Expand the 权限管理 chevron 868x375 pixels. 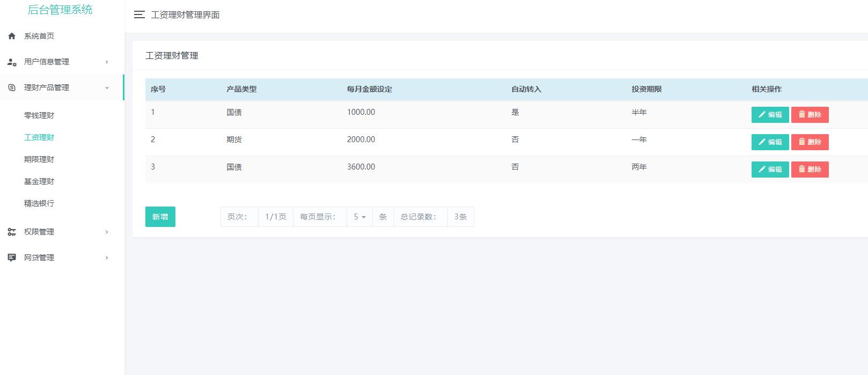[107, 232]
